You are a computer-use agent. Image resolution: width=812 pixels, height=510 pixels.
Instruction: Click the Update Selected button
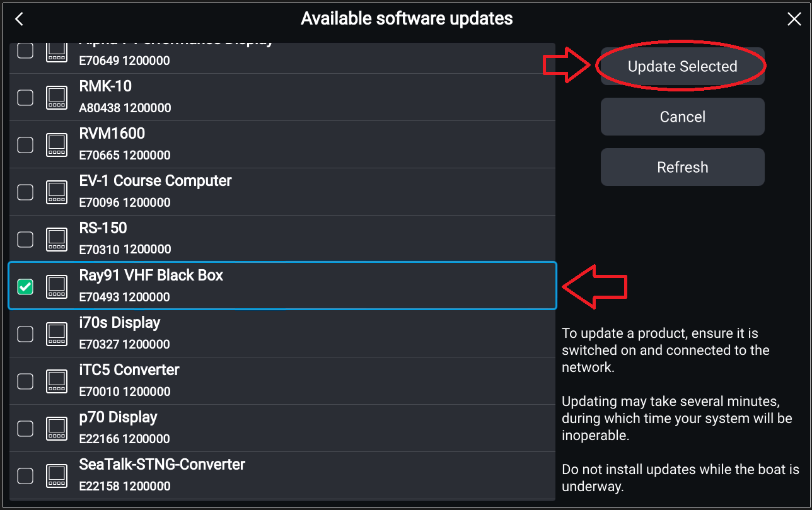pos(682,66)
